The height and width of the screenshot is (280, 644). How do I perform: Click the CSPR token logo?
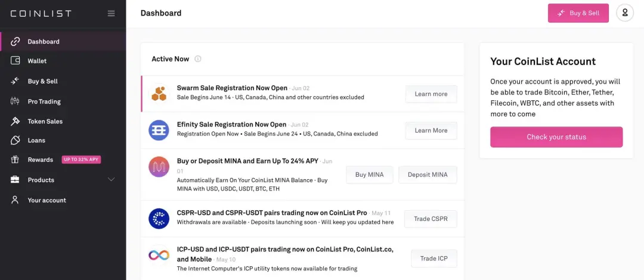point(159,219)
